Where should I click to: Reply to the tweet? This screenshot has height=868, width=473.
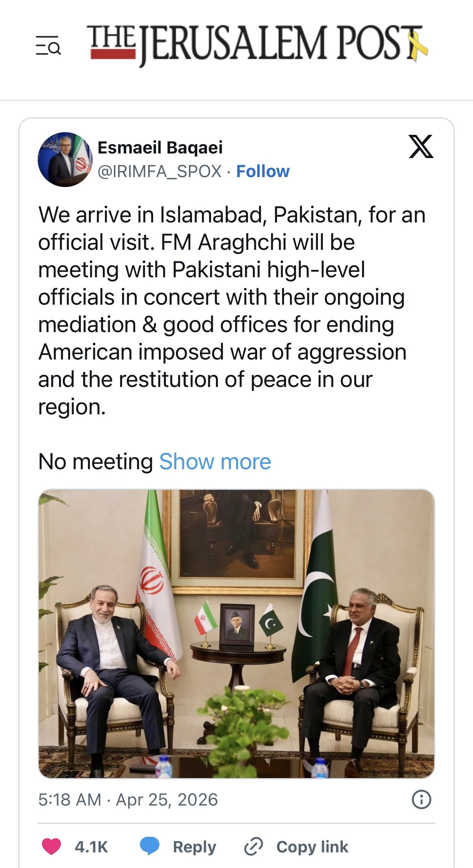[194, 847]
